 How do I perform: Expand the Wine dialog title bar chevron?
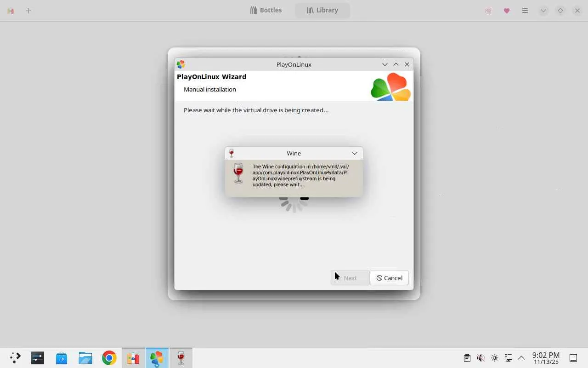point(355,153)
